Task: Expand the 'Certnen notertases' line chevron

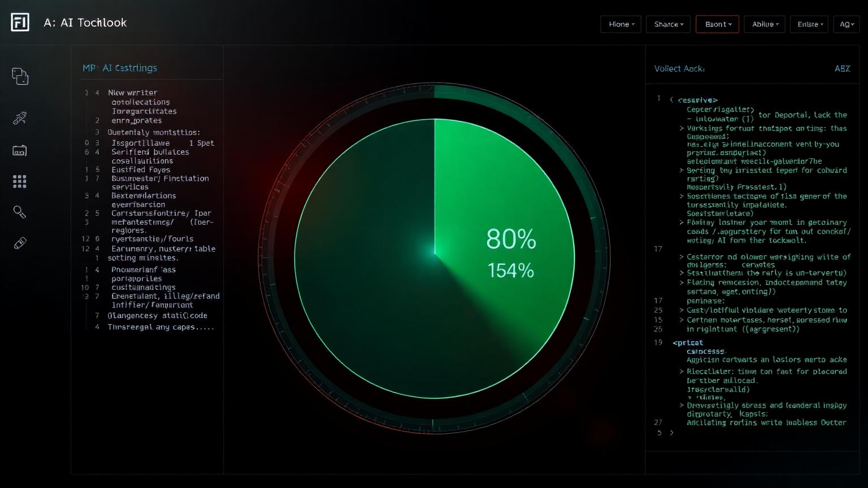Action: (682, 320)
